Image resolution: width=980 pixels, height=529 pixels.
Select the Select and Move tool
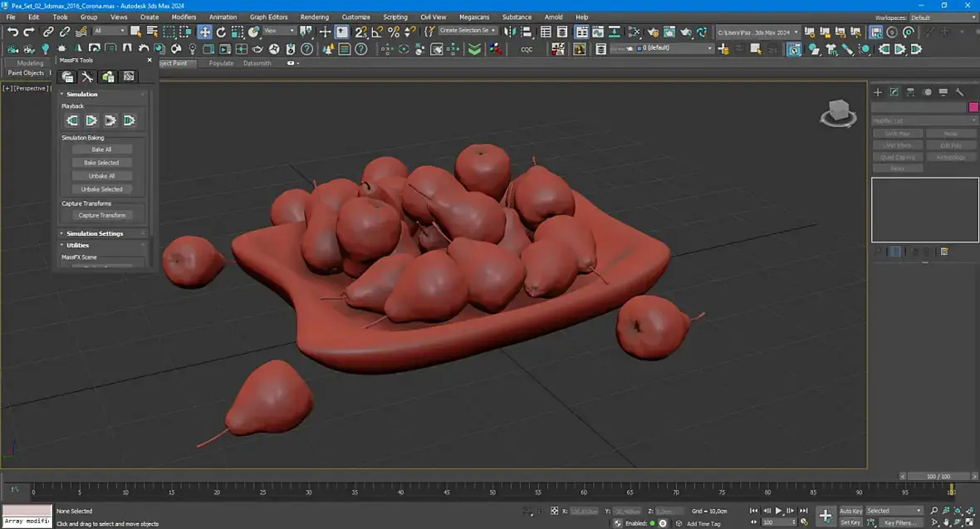click(x=204, y=32)
